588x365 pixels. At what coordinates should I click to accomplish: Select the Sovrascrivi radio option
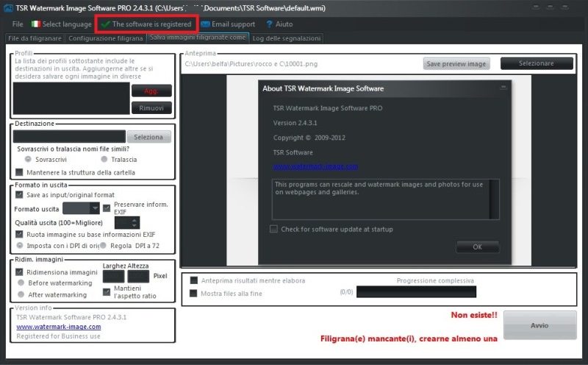point(28,159)
